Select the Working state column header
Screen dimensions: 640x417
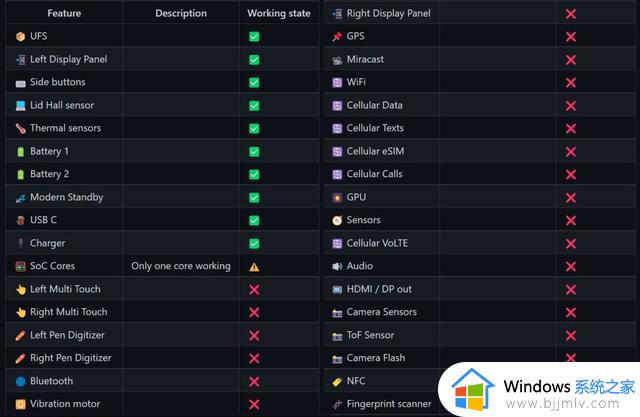click(x=279, y=13)
